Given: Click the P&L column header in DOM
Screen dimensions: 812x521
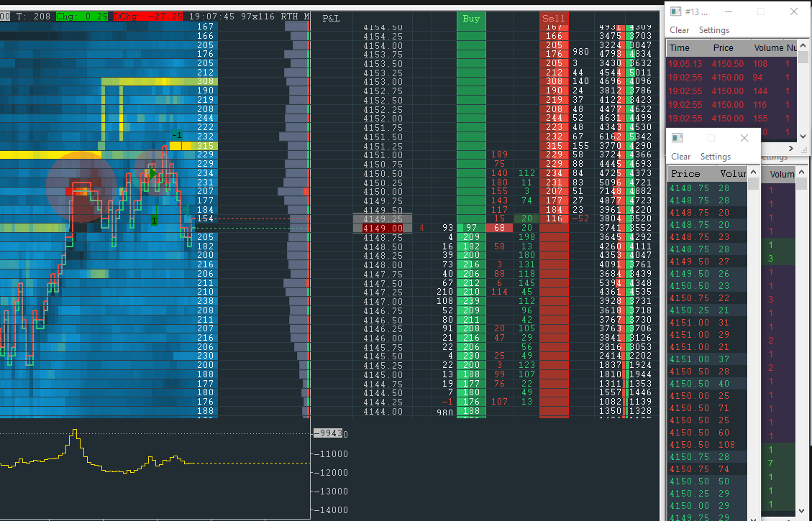Looking at the screenshot, I should [x=331, y=18].
